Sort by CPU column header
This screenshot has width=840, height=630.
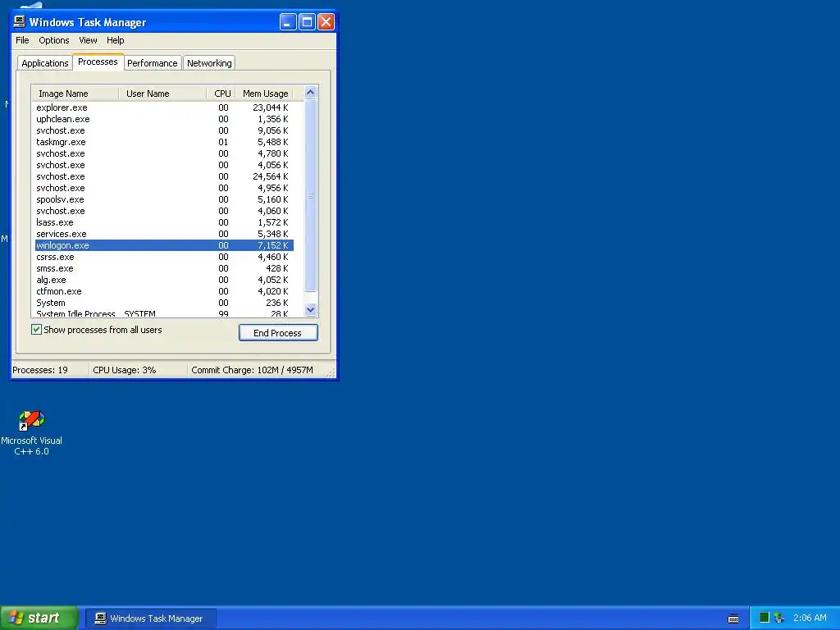click(221, 94)
